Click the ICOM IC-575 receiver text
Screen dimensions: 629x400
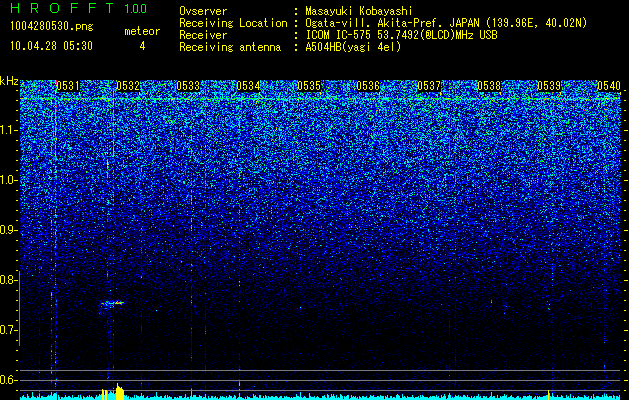[x=401, y=35]
